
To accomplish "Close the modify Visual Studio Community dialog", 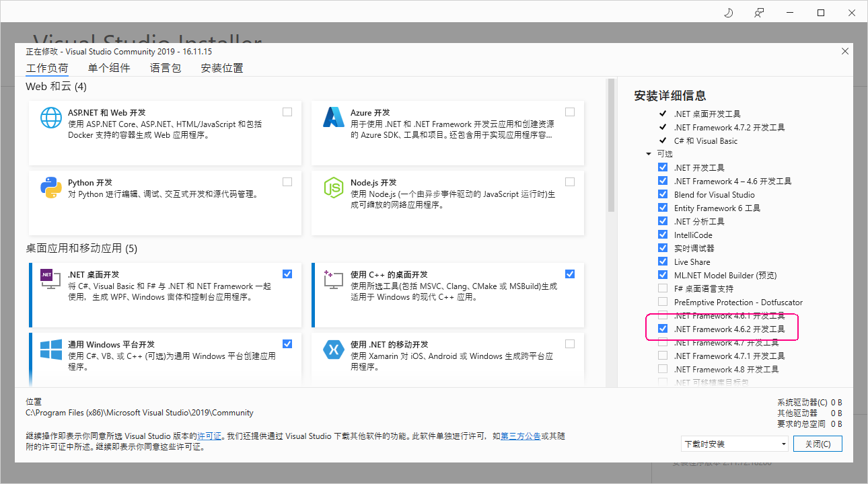I will point(845,52).
